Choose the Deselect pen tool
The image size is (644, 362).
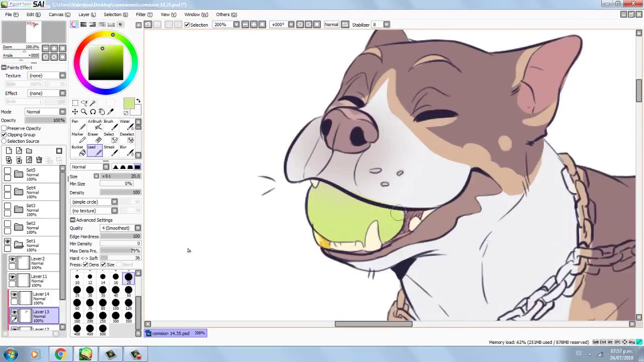pyautogui.click(x=126, y=138)
